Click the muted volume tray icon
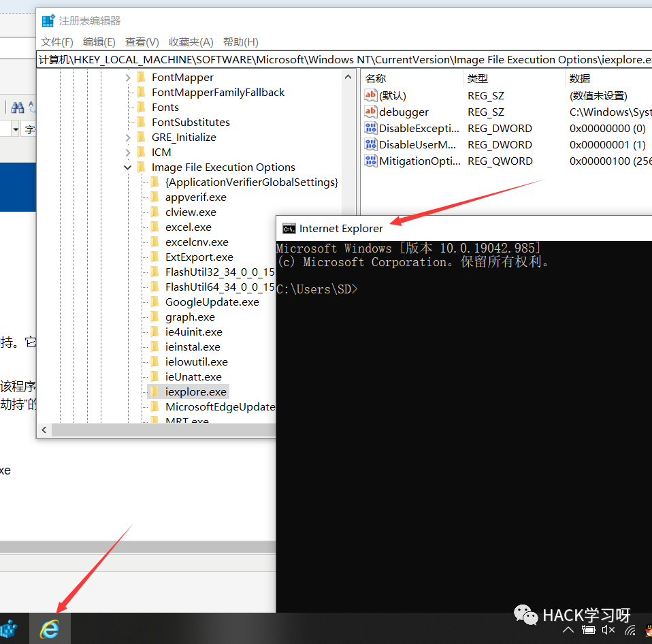 [x=608, y=630]
